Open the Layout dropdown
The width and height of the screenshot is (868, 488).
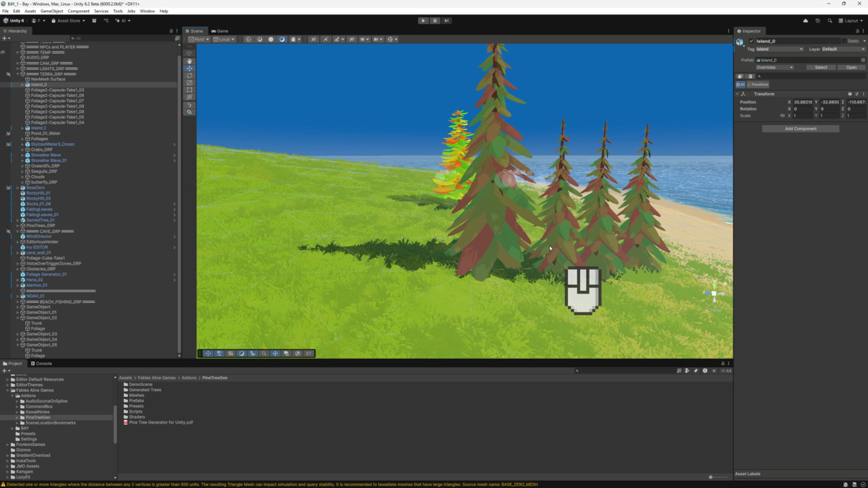point(851,21)
